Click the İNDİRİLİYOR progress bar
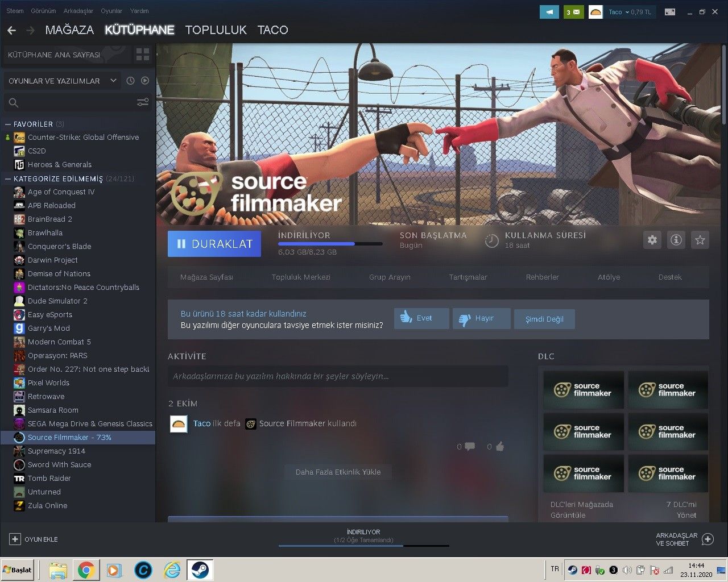The image size is (728, 582). [x=330, y=244]
